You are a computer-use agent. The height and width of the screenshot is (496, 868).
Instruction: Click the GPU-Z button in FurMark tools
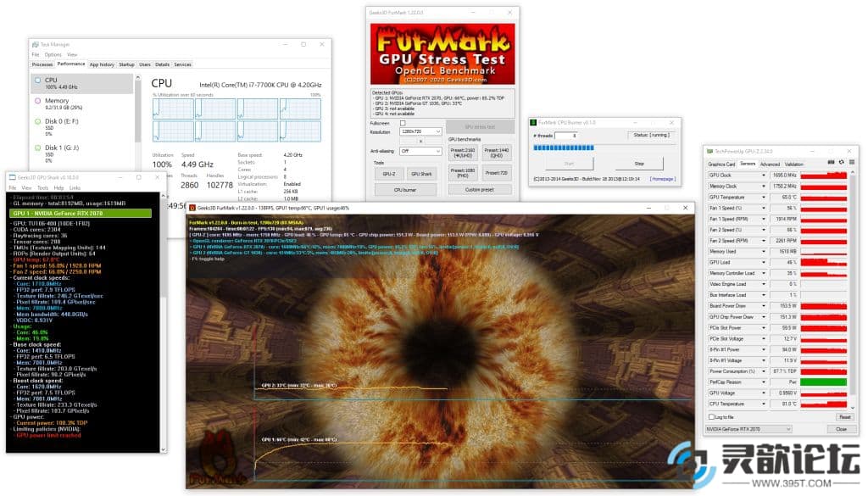[x=389, y=174]
